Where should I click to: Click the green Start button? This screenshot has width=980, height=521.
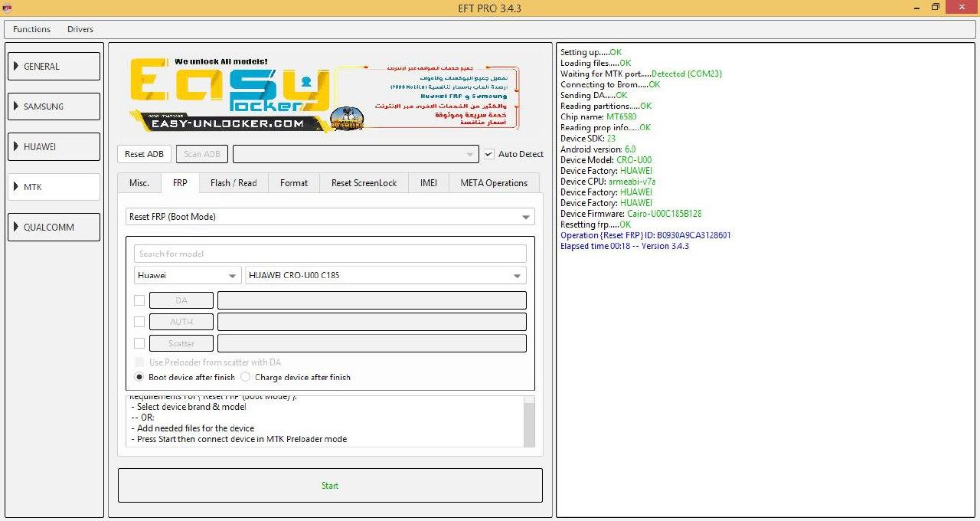coord(330,486)
